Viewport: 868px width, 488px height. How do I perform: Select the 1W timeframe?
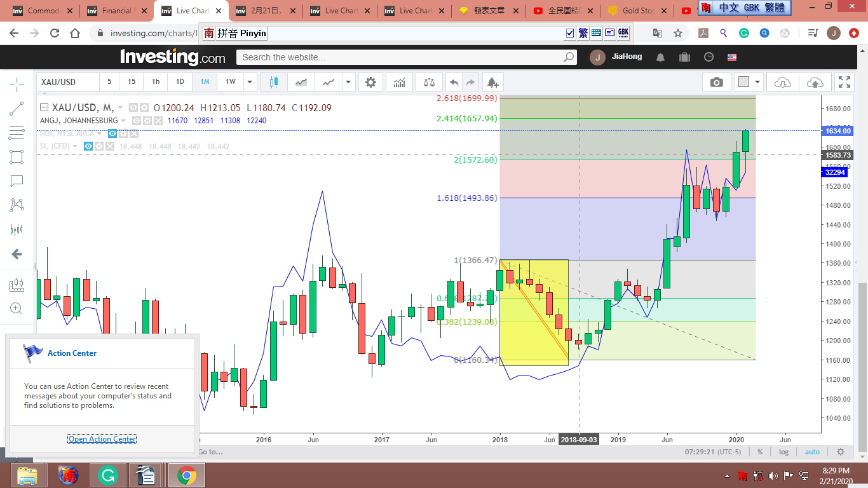pyautogui.click(x=230, y=82)
